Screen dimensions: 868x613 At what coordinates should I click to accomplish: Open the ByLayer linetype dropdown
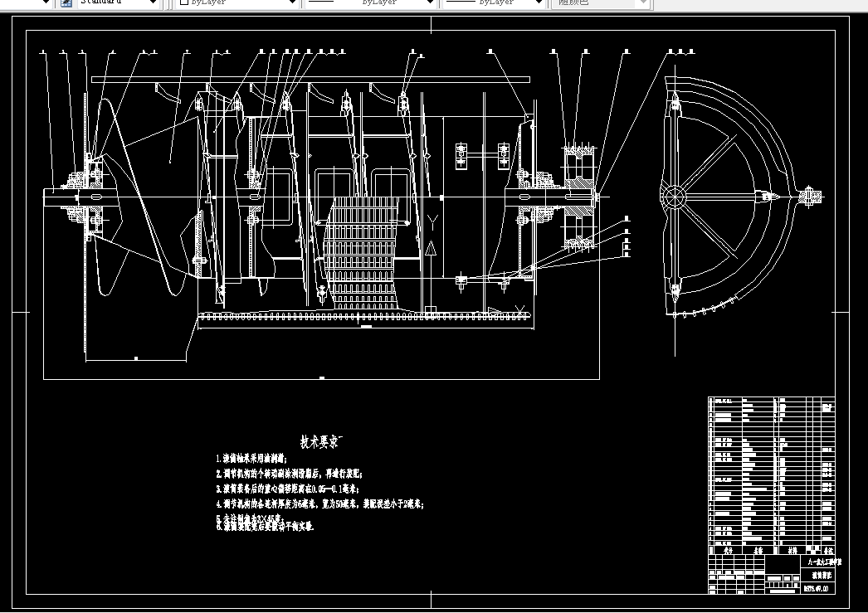430,2
